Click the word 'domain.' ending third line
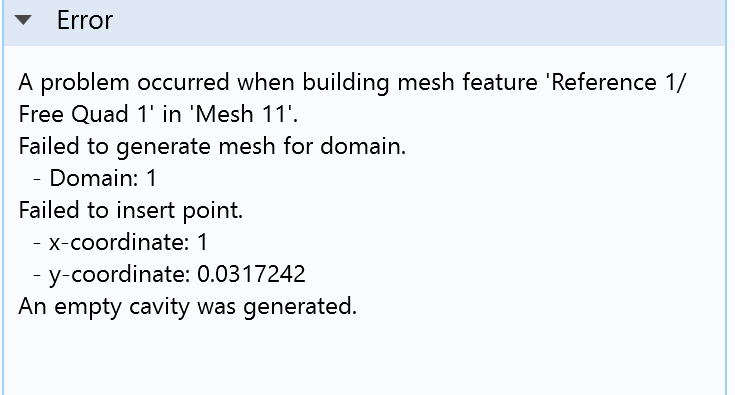Screen dimensions: 735x395 363,146
